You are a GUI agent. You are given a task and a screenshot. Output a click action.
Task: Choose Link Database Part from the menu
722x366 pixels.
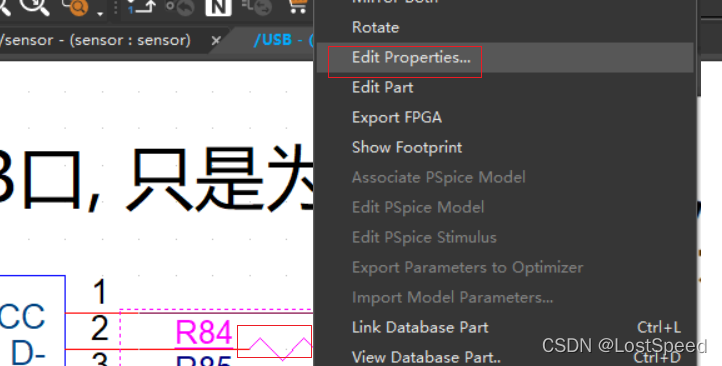[x=505, y=327]
